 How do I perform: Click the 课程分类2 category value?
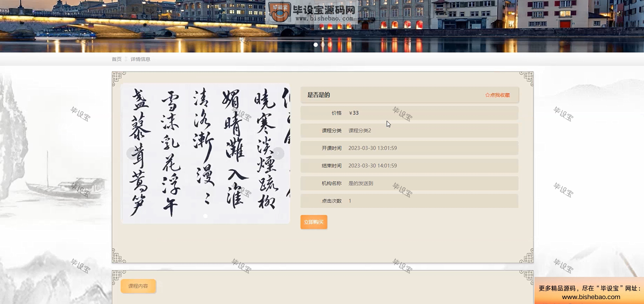click(360, 130)
